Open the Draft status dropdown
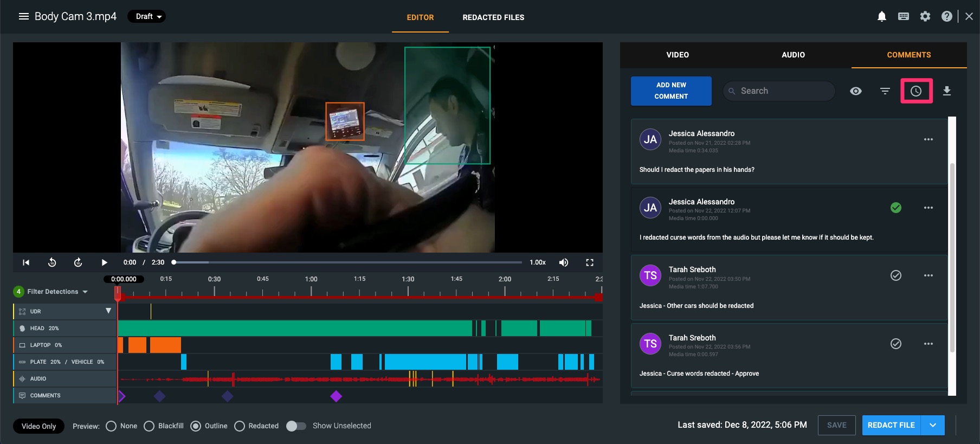 pos(146,16)
